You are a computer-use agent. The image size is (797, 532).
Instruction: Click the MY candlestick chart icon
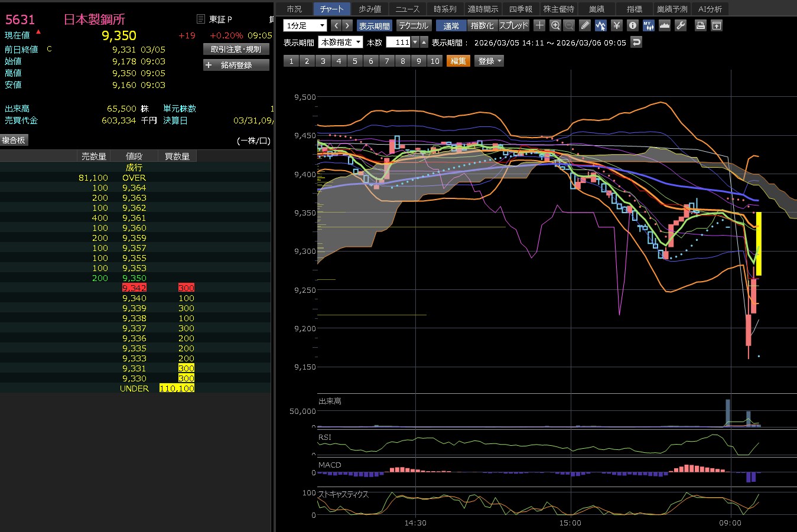(x=649, y=25)
